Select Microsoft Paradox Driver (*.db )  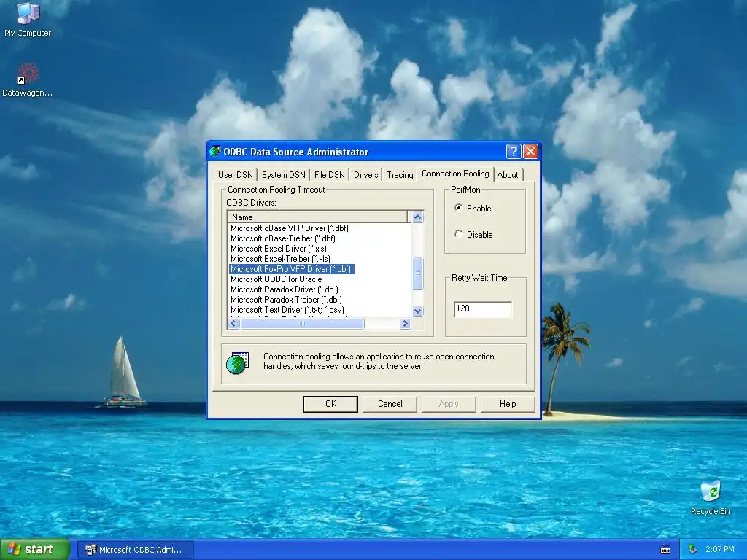(x=285, y=289)
